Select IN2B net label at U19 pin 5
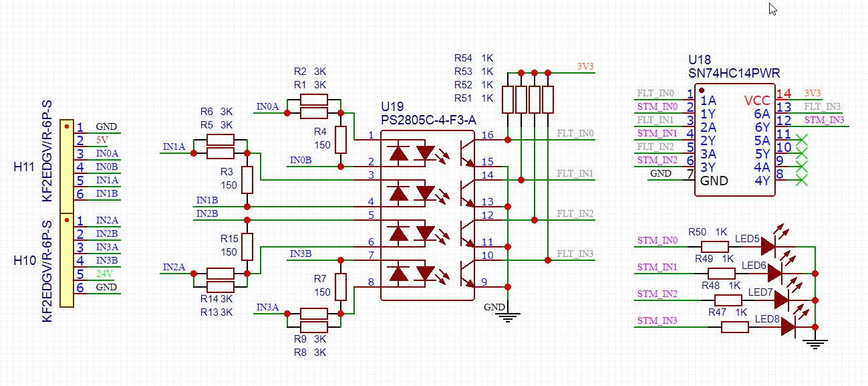 207,213
